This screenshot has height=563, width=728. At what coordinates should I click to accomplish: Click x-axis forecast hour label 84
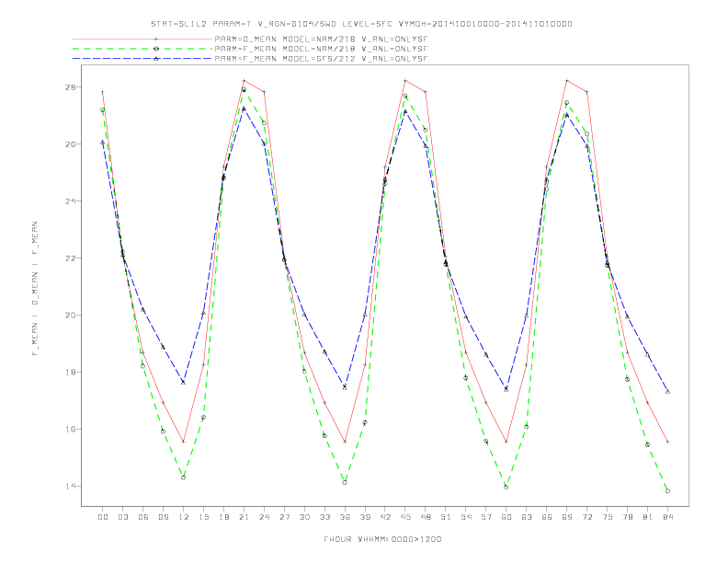[667, 517]
